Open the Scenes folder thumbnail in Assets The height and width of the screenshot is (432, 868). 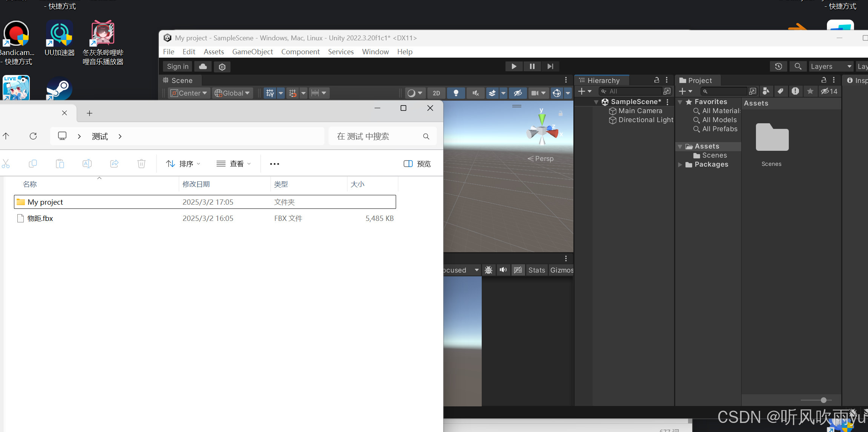point(772,138)
